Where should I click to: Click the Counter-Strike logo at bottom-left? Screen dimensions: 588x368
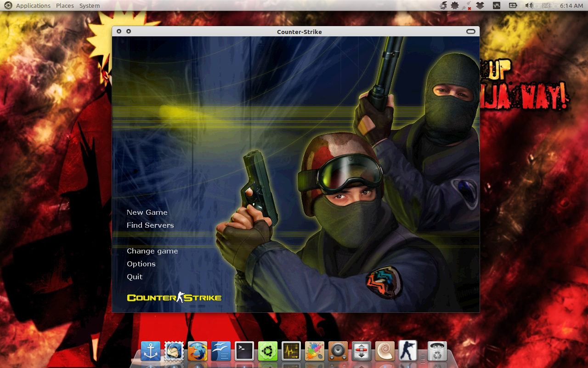point(174,297)
